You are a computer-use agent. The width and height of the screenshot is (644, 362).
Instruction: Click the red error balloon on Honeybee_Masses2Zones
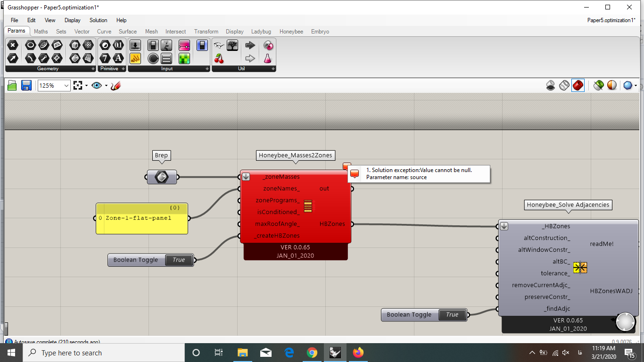pyautogui.click(x=347, y=166)
